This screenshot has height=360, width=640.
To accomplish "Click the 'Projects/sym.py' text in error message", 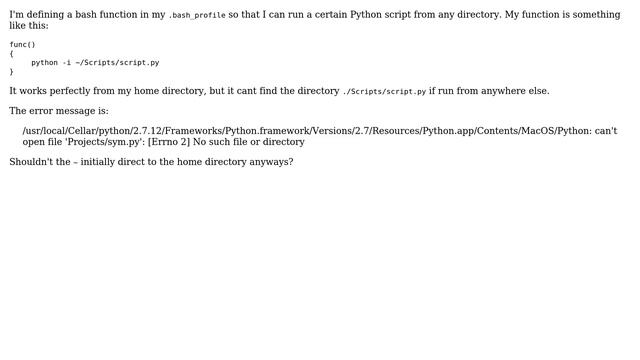I will [105, 142].
